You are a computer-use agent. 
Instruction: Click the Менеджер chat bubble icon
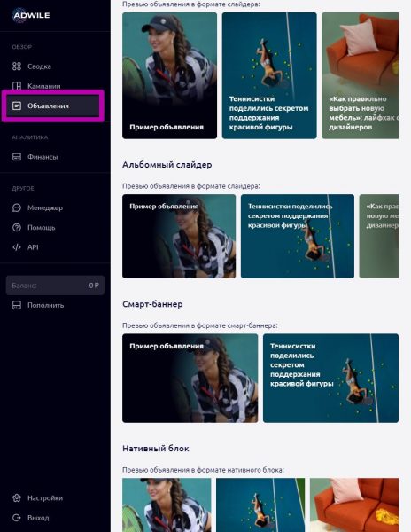pyautogui.click(x=17, y=207)
